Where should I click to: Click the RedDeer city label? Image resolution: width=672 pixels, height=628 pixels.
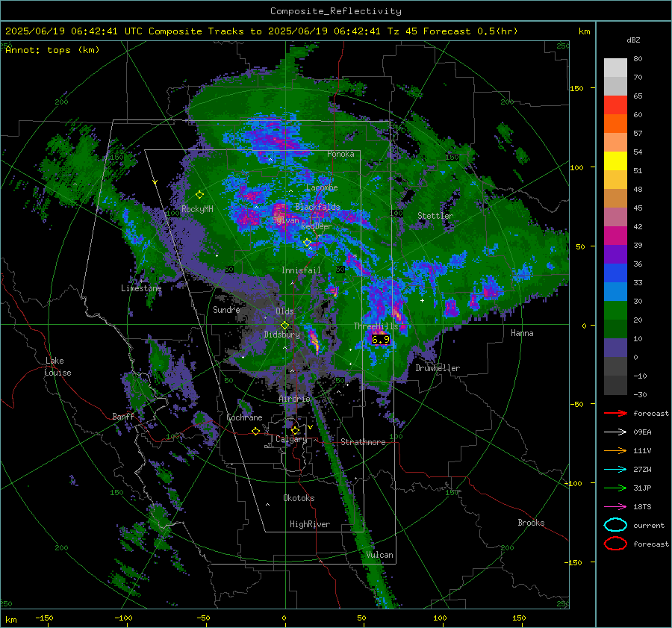pos(317,226)
